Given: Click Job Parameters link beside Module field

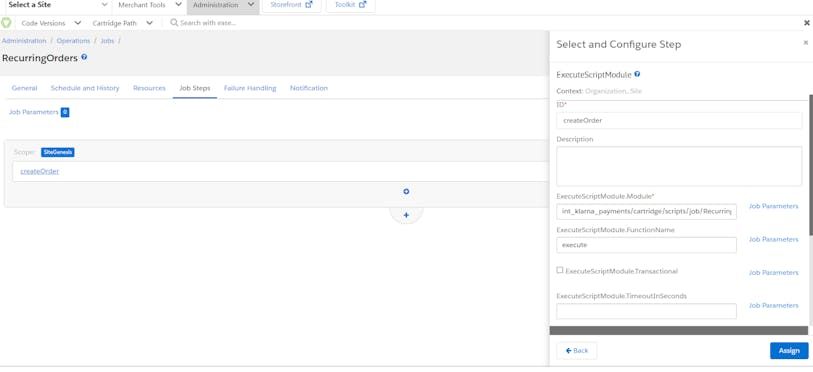Looking at the screenshot, I should tap(774, 206).
